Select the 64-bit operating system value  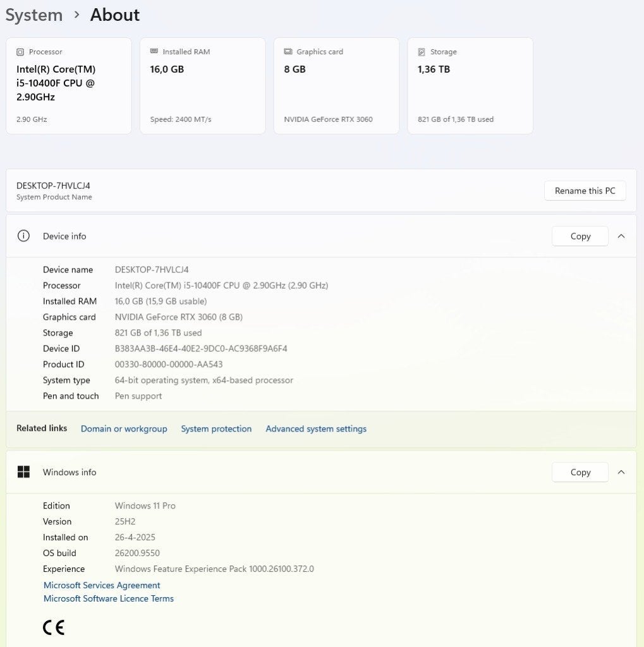tap(204, 380)
